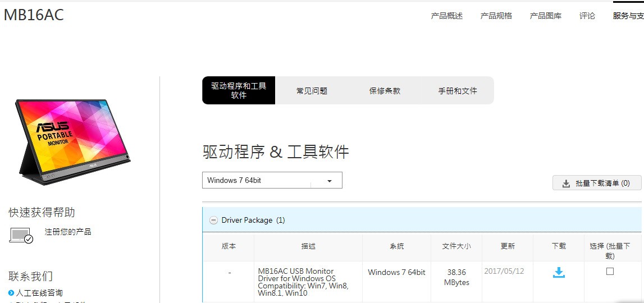Click the 38.36 MBytes file size cell
Screen dimensions: 644x303
(x=456, y=277)
